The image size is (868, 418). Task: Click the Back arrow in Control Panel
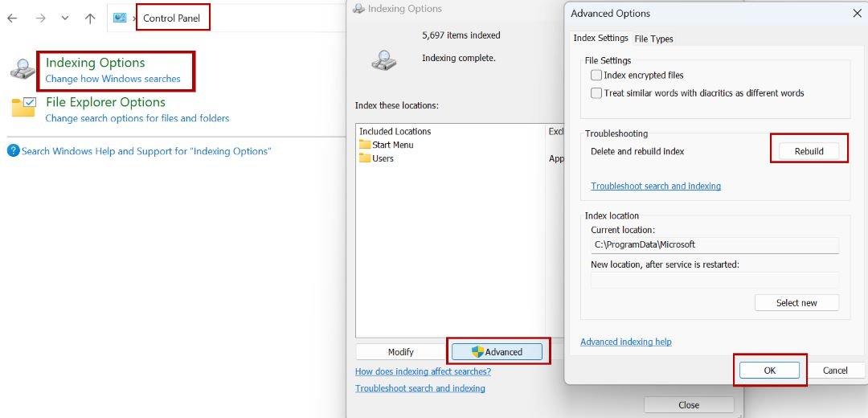(x=12, y=18)
